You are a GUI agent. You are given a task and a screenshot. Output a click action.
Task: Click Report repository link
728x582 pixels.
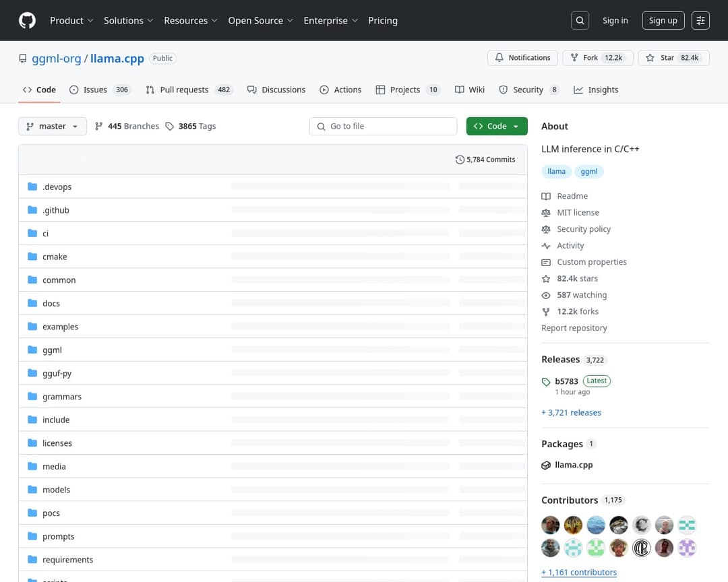574,328
